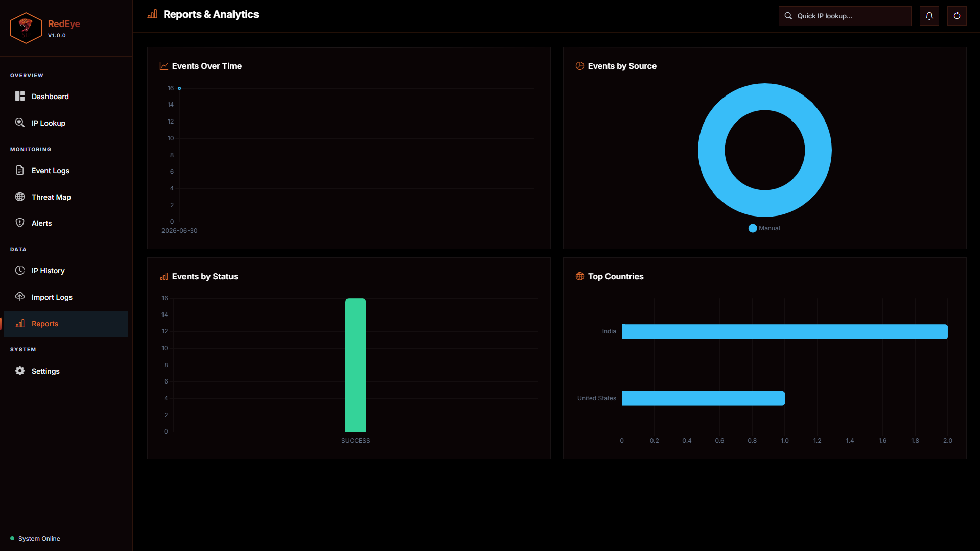The image size is (980, 551).
Task: Click the green SUCCESS bar
Action: click(x=356, y=365)
